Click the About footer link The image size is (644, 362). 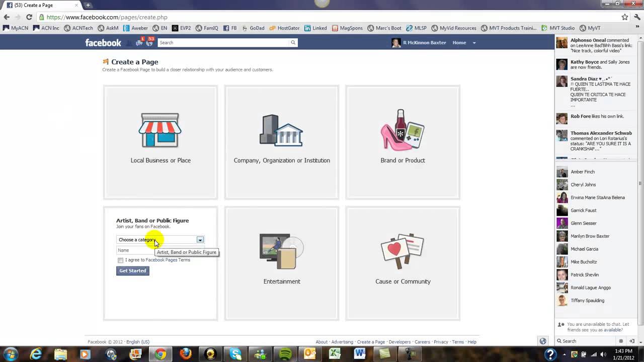click(x=321, y=342)
